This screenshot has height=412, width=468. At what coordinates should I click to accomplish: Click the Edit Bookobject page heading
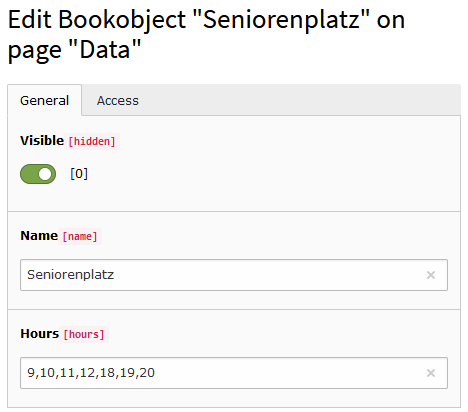point(206,35)
